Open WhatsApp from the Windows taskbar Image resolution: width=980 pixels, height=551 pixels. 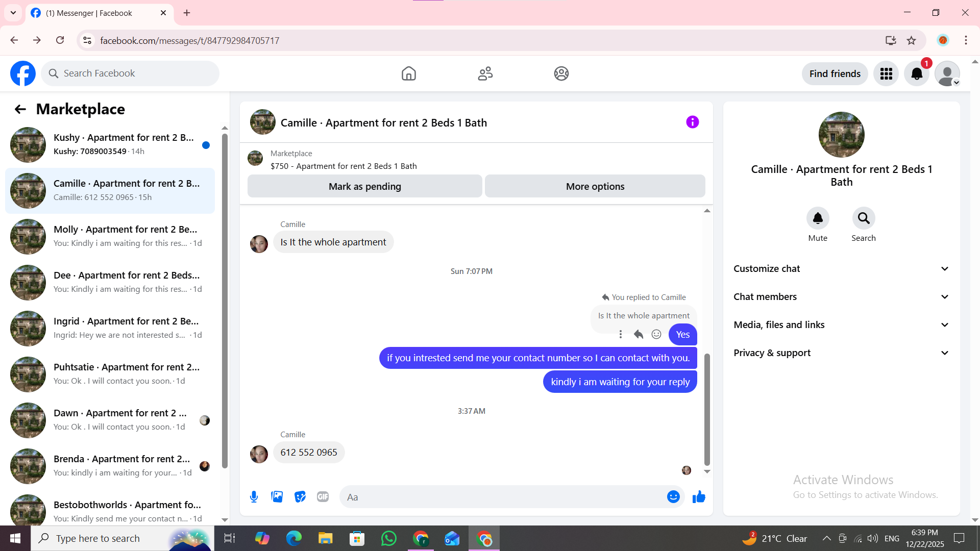[388, 538]
